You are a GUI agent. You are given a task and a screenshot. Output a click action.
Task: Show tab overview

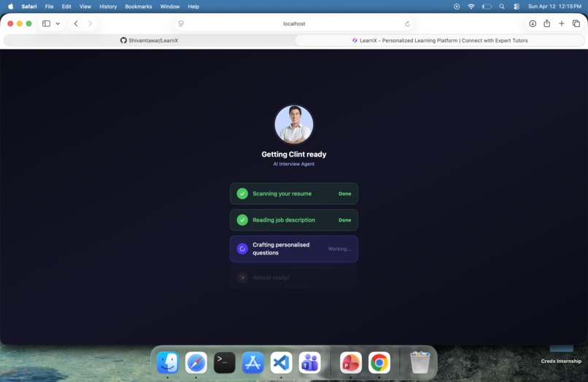576,23
